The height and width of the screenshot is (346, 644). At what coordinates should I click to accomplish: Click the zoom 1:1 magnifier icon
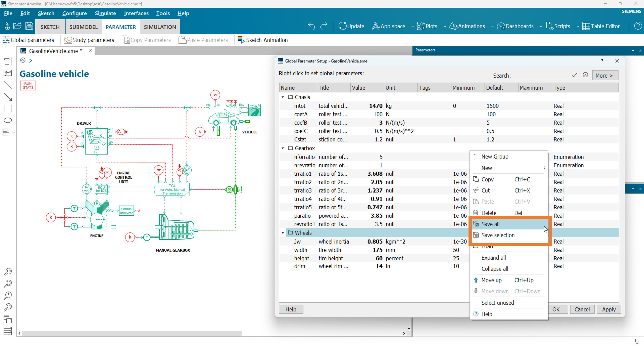click(x=7, y=272)
